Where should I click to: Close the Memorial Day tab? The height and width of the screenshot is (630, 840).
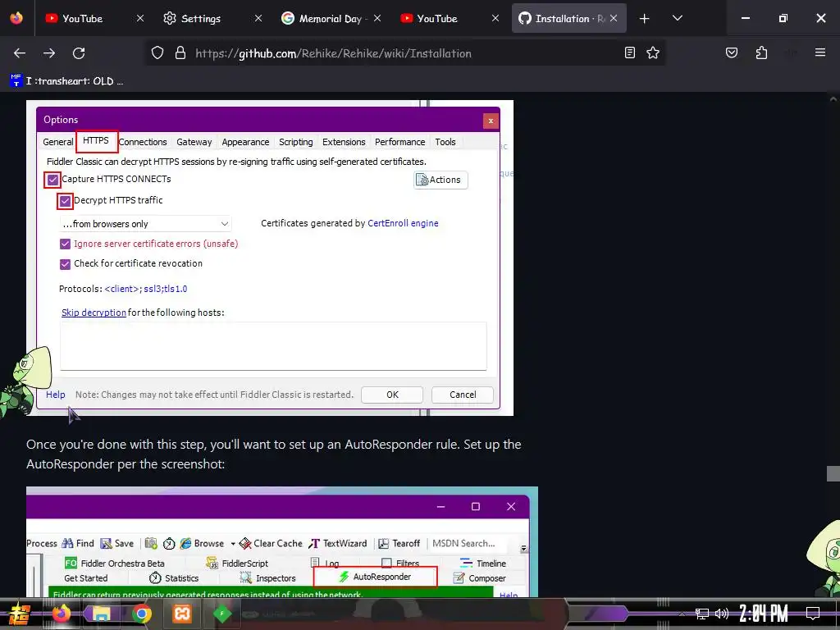click(x=377, y=18)
